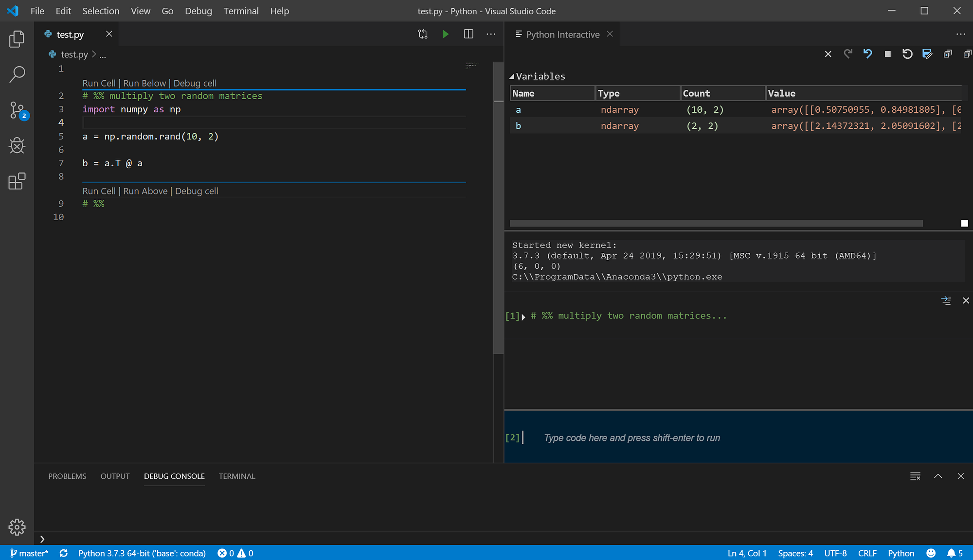Select the Python 3.7.3 interpreter in status bar
Image resolution: width=973 pixels, height=560 pixels.
coord(143,553)
